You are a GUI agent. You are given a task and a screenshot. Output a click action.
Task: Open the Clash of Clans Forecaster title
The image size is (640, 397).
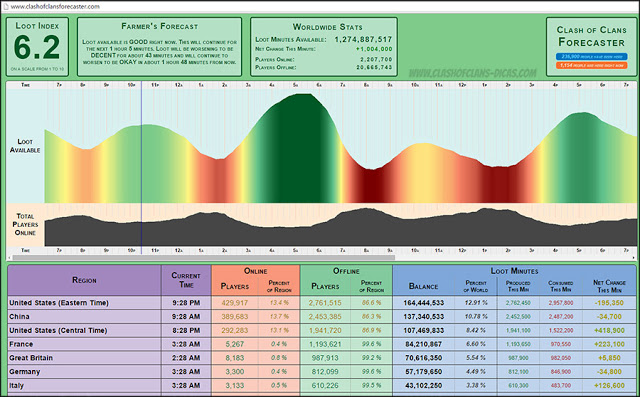(x=591, y=36)
